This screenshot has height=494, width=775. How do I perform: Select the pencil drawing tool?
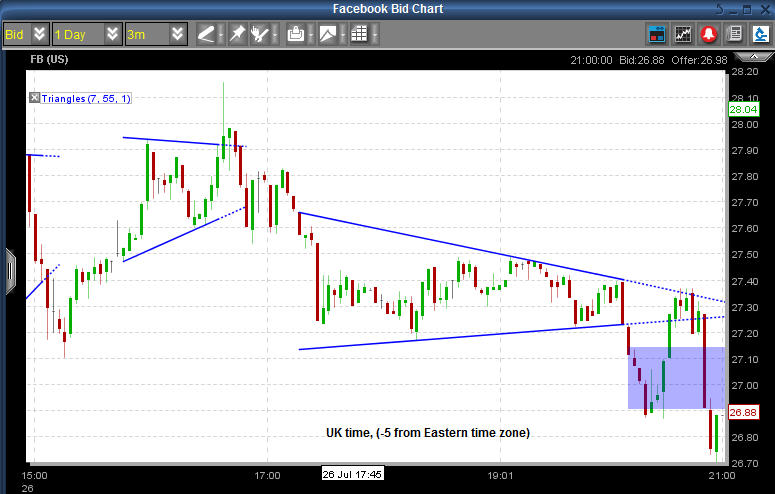point(206,34)
